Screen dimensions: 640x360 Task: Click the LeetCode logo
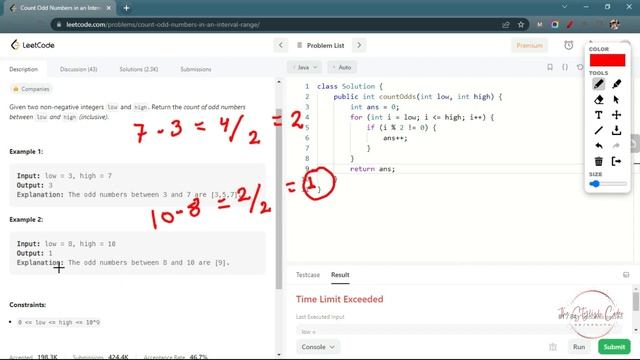pos(33,45)
